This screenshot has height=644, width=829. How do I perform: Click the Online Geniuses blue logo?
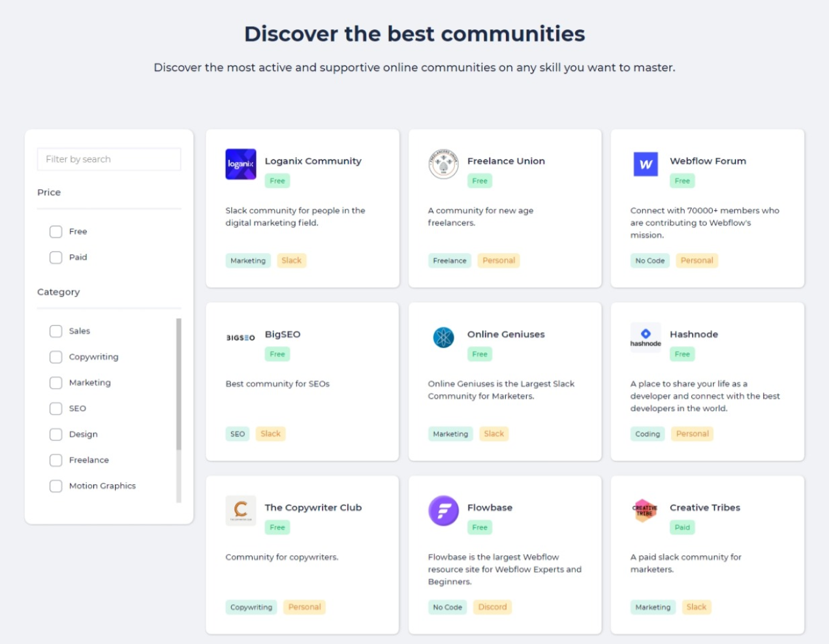click(x=443, y=337)
